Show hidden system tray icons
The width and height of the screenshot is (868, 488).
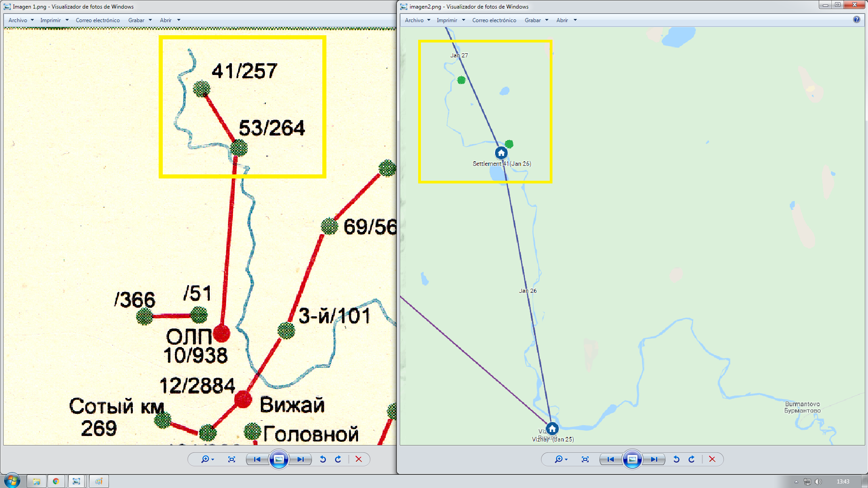pos(796,482)
